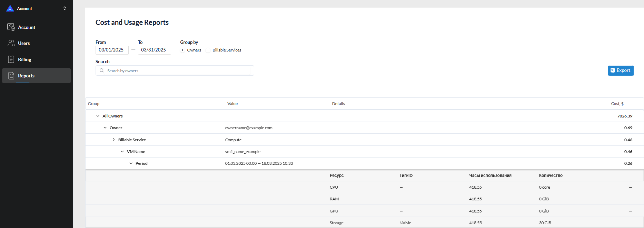644x228 pixels.
Task: Click the Excel icon on Export button
Action: (613, 70)
